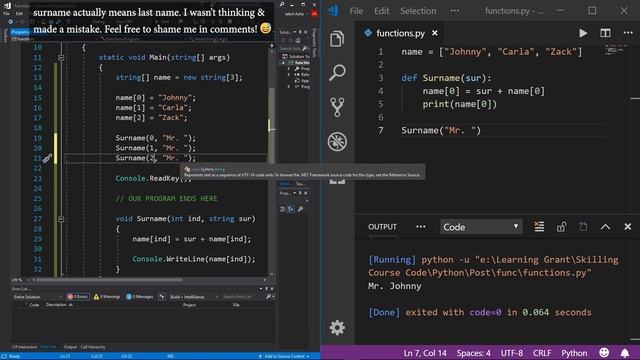Switch to the Visual Studio Output tab
640x360 pixels.
pyautogui.click(x=70, y=347)
